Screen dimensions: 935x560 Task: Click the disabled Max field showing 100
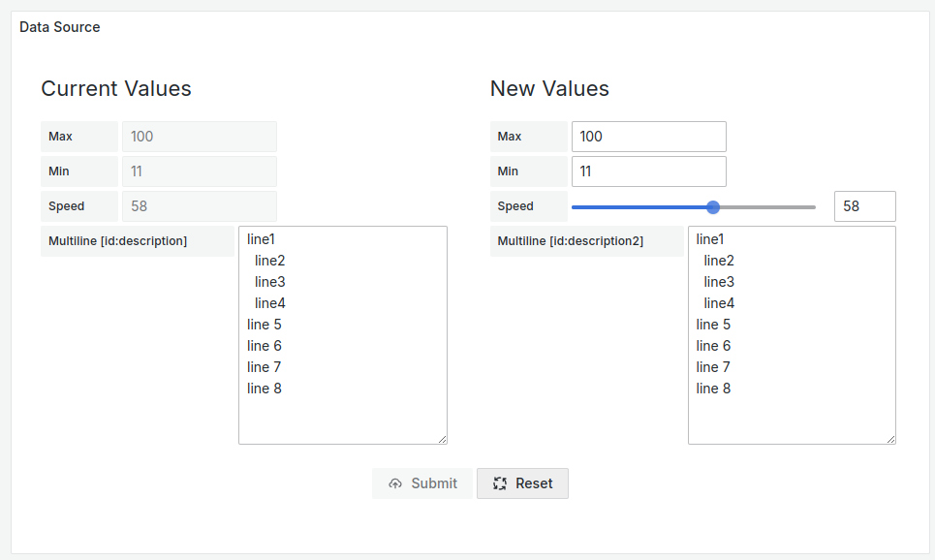pyautogui.click(x=199, y=136)
